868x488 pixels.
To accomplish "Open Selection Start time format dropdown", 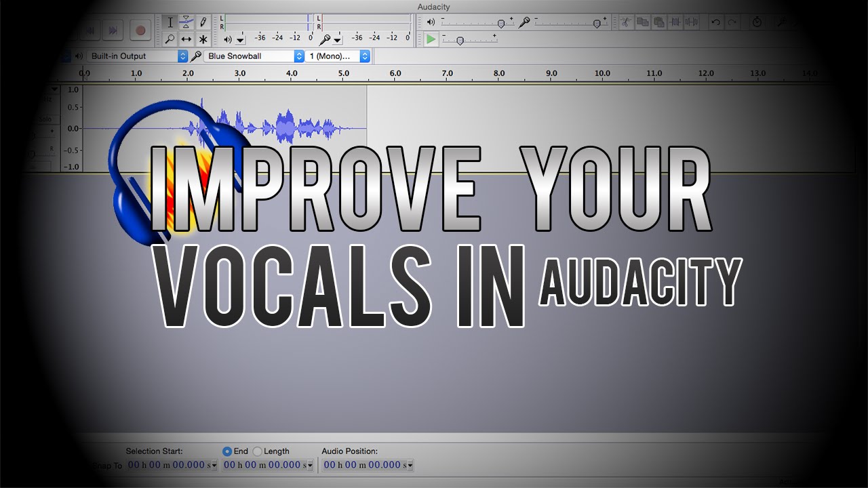I will (x=215, y=466).
